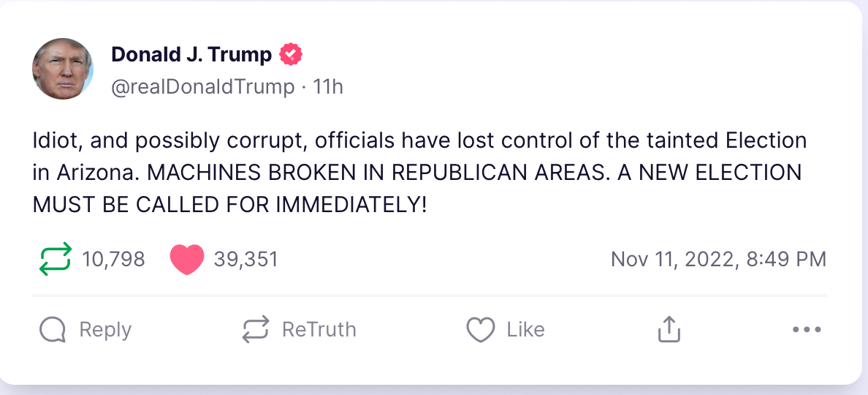View the 10,798 retruths count
This screenshot has width=868, height=395.
coord(113,259)
